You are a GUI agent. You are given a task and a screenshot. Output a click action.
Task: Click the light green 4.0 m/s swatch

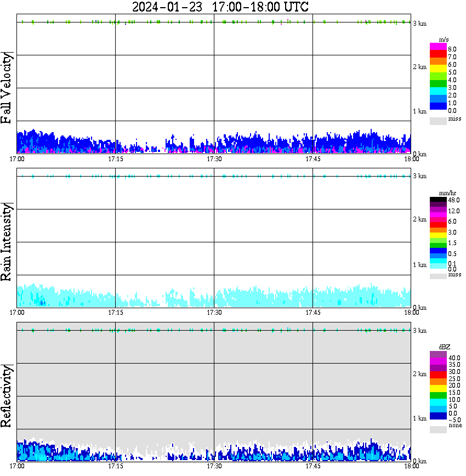click(438, 77)
